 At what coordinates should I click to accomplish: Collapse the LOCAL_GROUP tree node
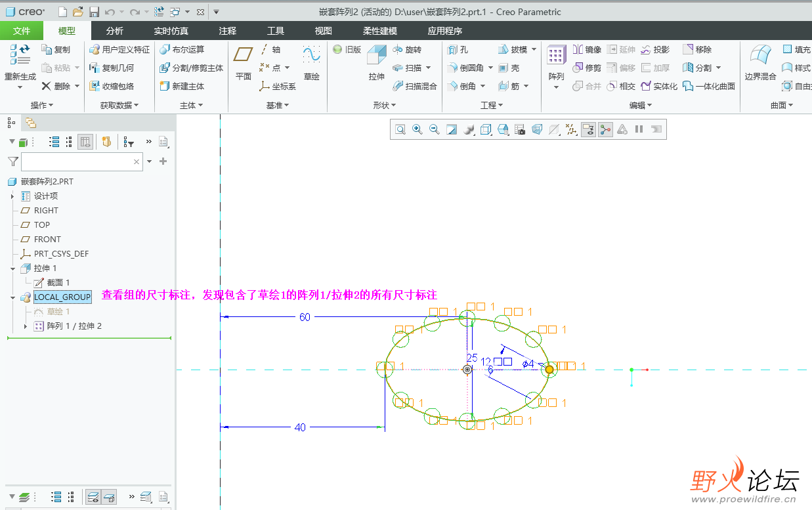pos(12,297)
